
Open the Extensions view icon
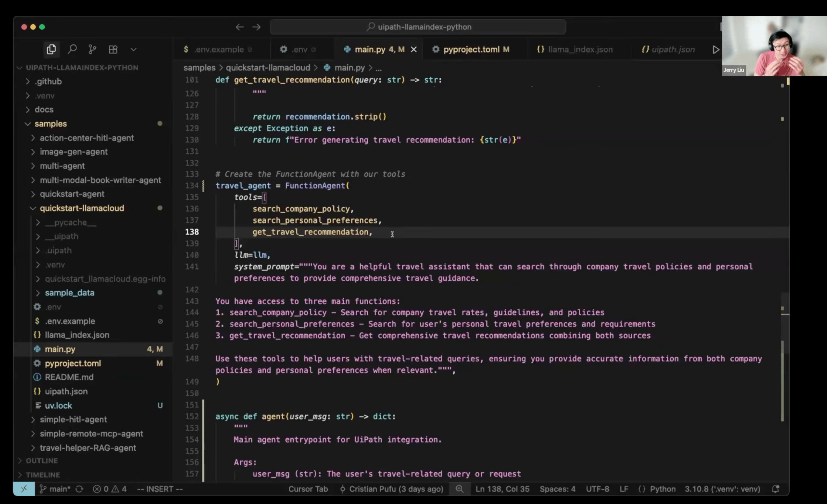tap(113, 49)
